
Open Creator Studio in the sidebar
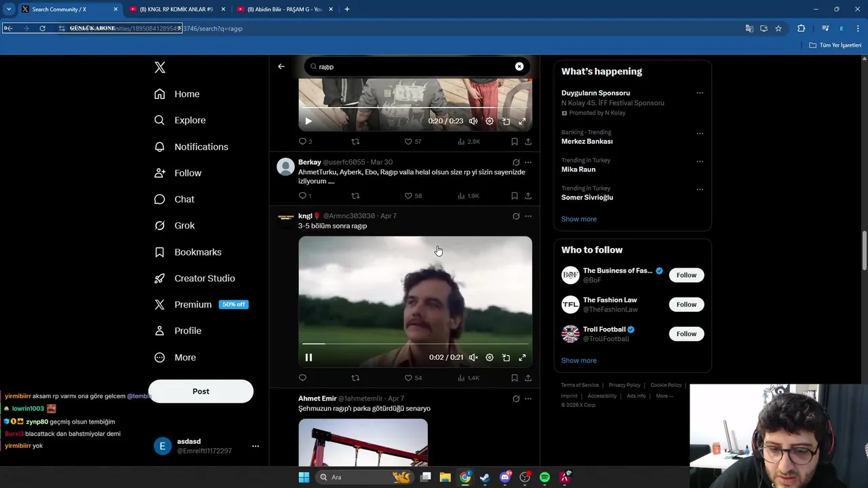[x=195, y=279]
